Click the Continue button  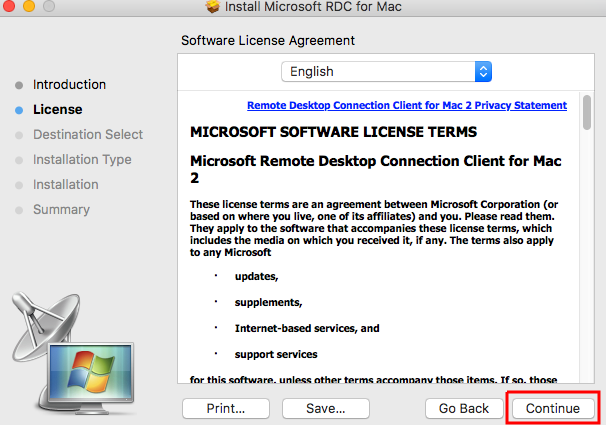point(553,408)
